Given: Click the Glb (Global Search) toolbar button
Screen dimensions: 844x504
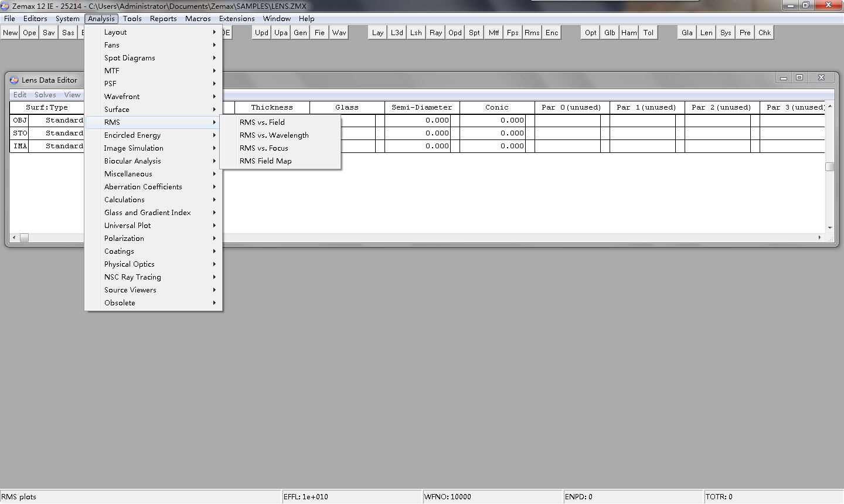Looking at the screenshot, I should tap(610, 33).
